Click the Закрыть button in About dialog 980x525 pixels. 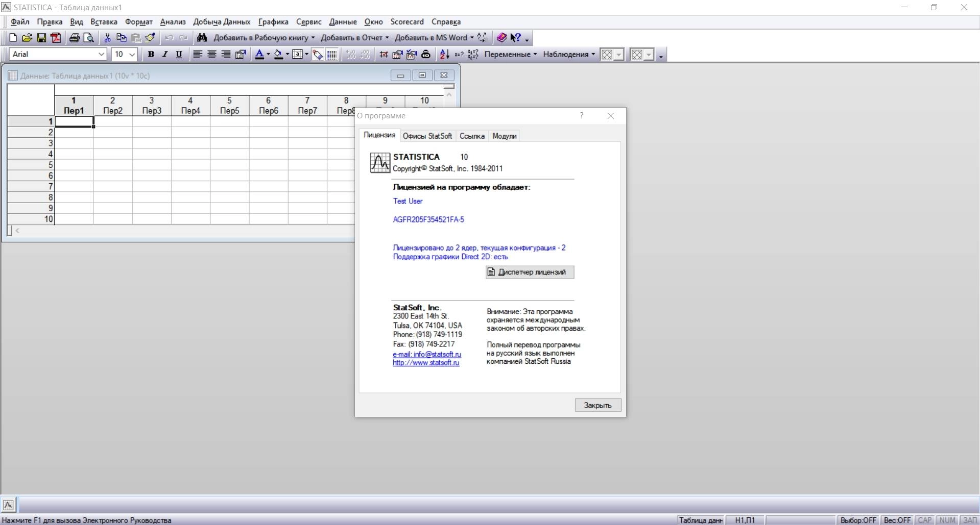tap(598, 405)
